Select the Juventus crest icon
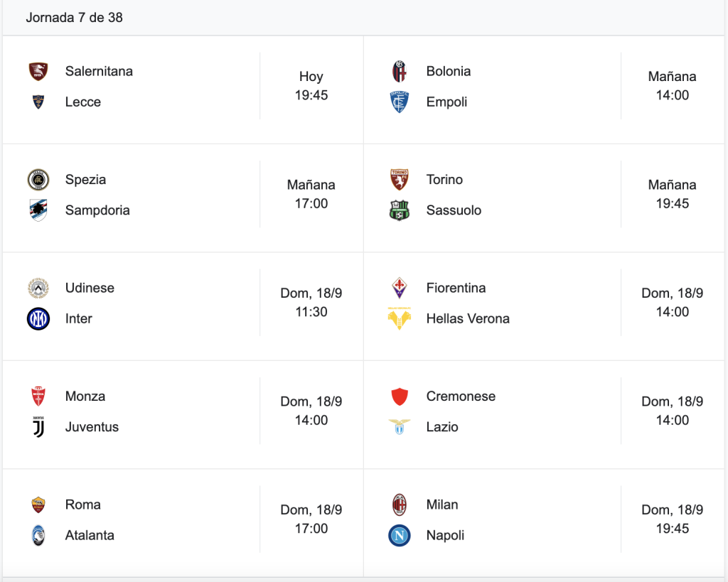 38,427
